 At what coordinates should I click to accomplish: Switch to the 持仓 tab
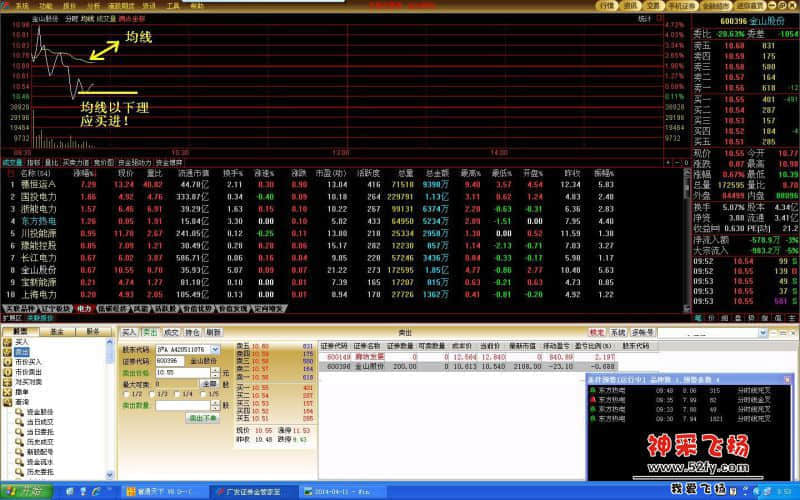tap(194, 331)
